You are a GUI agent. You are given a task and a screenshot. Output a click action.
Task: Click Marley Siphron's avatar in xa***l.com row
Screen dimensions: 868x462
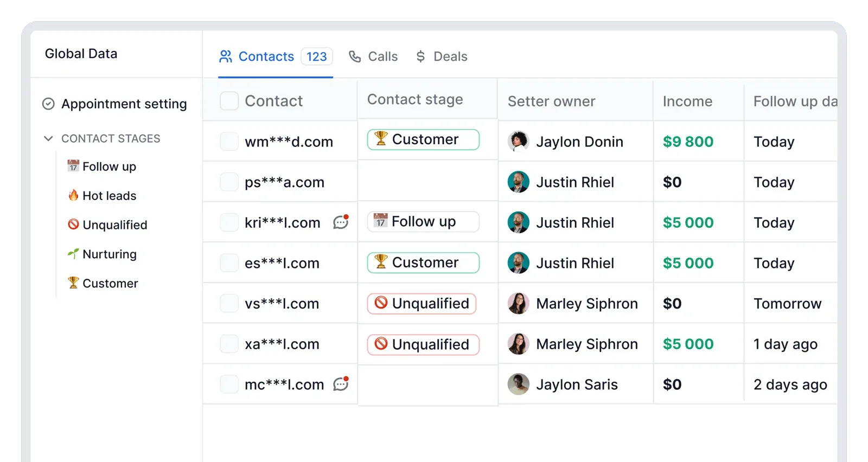(518, 344)
